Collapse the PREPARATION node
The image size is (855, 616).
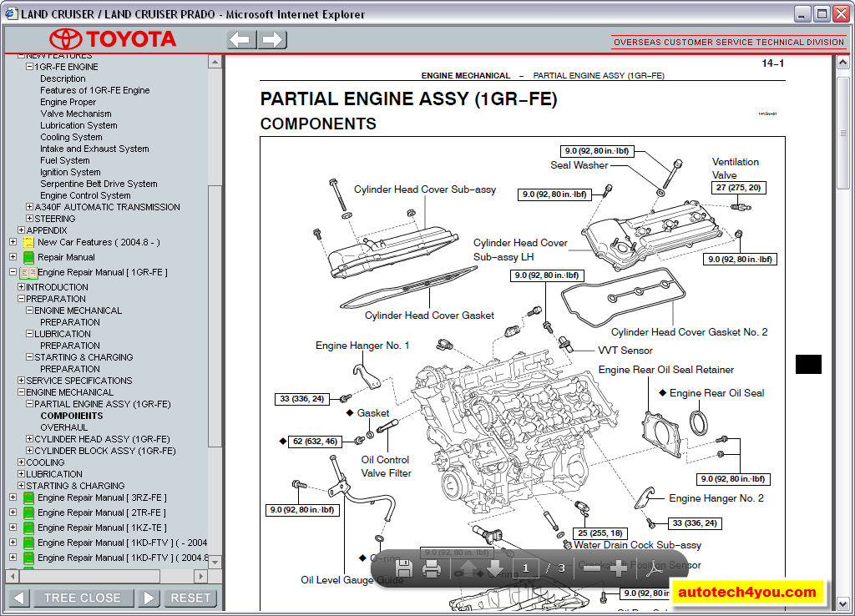point(21,298)
